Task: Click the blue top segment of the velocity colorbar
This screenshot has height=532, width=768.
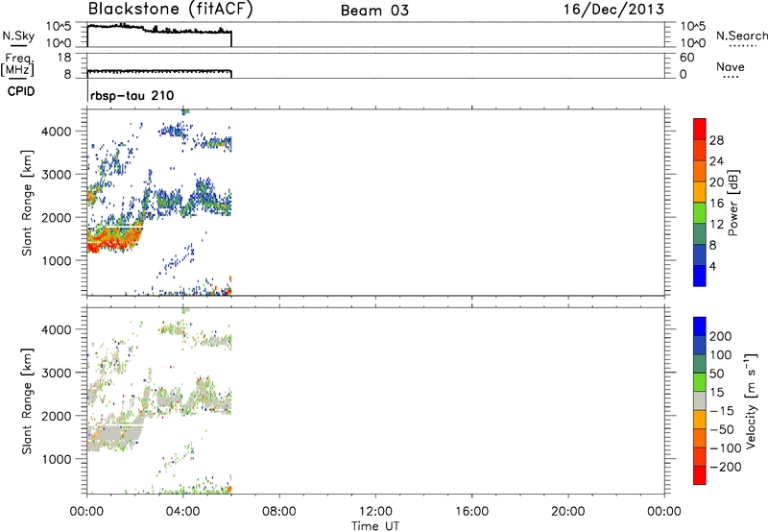Action: click(700, 326)
